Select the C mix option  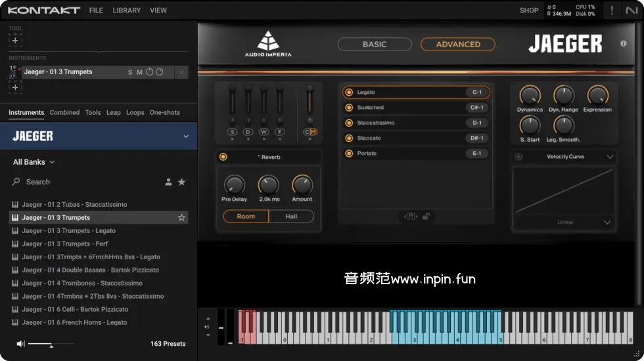coord(306,132)
